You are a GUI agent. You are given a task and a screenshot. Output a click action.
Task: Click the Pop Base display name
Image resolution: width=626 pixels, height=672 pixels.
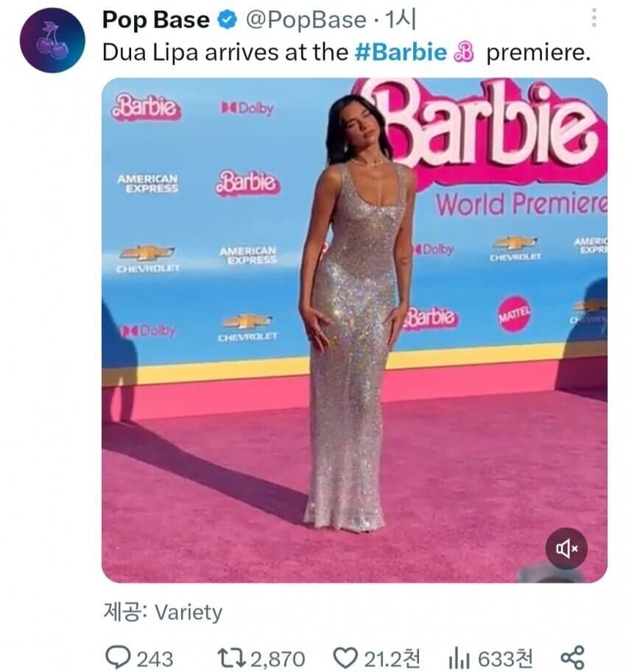156,20
